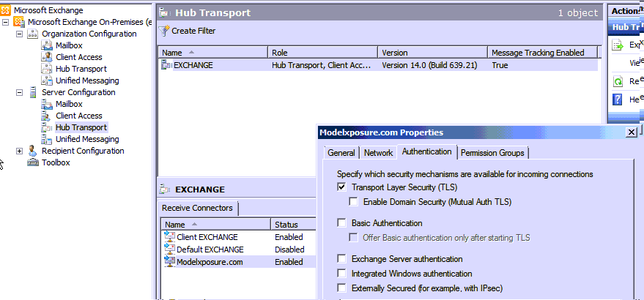Check Externally Secured (IPsec) option
Image resolution: width=644 pixels, height=300 pixels.
coord(341,288)
